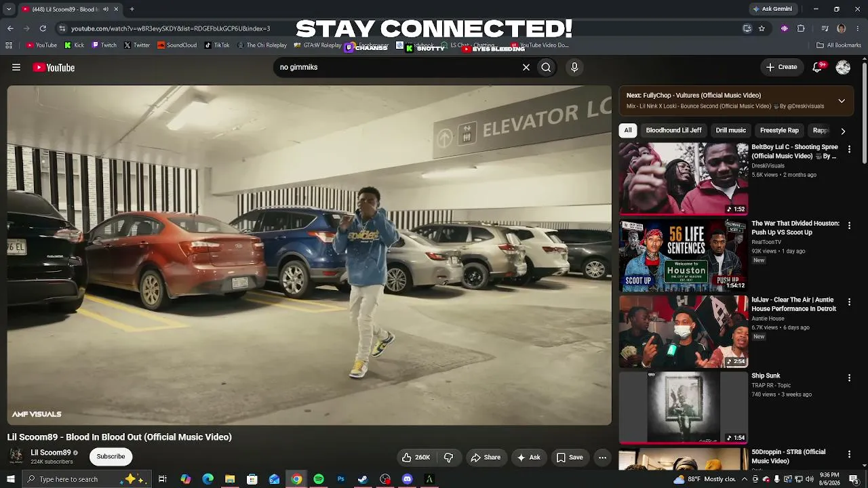Go back with the browser back arrow

10,28
